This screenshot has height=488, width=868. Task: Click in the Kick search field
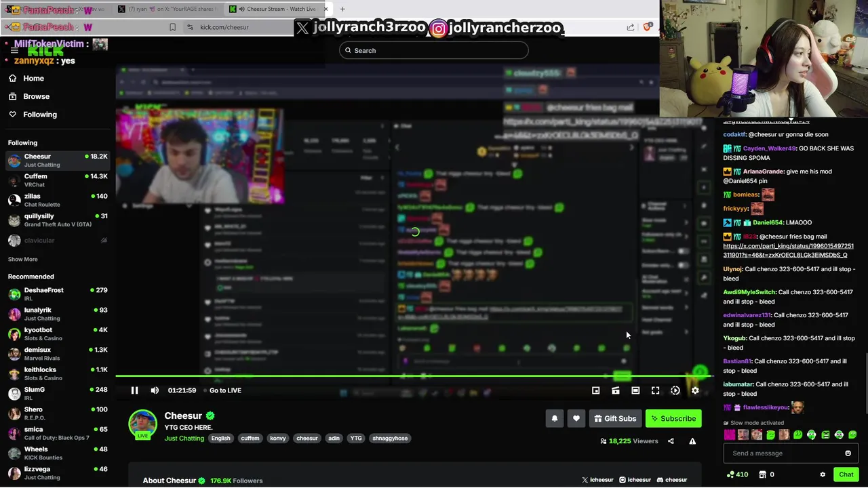(434, 50)
